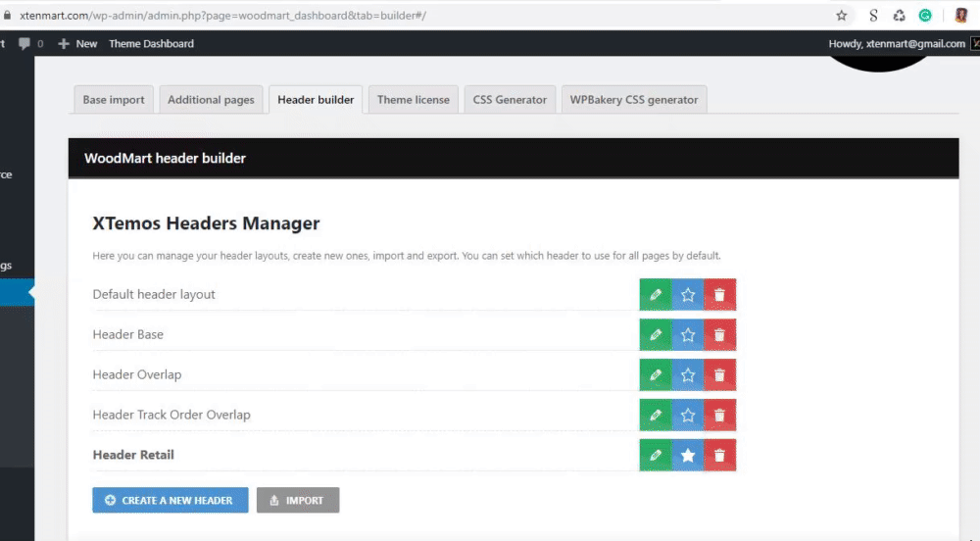Open the recycle-arrows browser extension

pyautogui.click(x=899, y=16)
